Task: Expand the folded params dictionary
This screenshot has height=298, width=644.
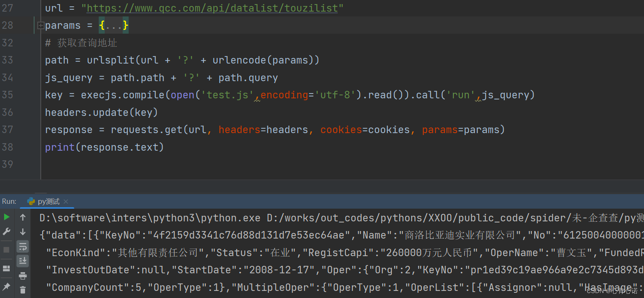Action: pos(40,25)
